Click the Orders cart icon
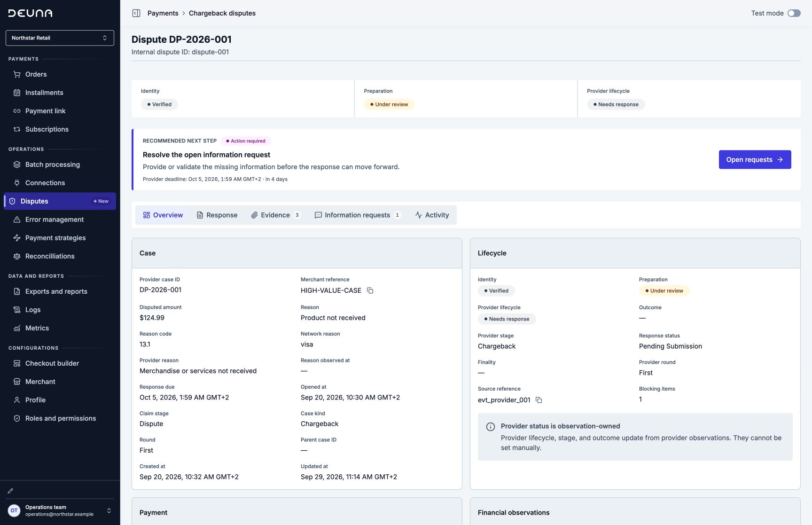Screen dimensions: 812x525 coord(17,74)
